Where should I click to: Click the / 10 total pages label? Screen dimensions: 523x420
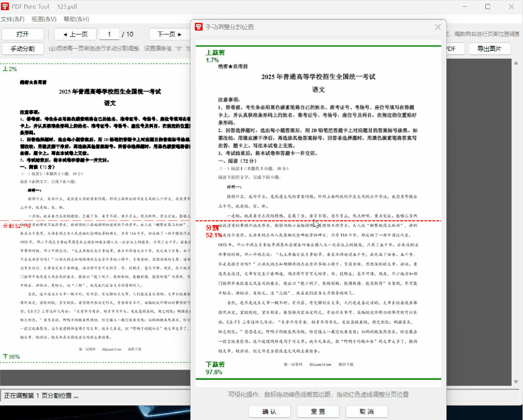click(127, 34)
